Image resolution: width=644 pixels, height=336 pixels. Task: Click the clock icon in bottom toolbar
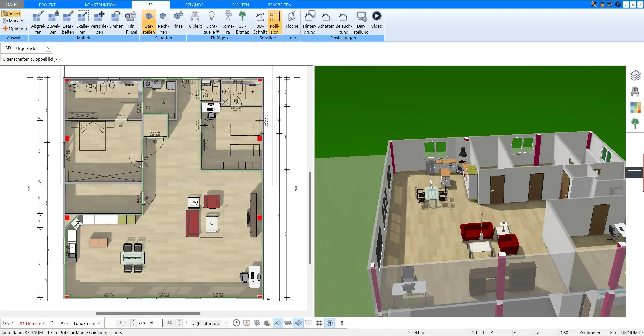pyautogui.click(x=236, y=323)
